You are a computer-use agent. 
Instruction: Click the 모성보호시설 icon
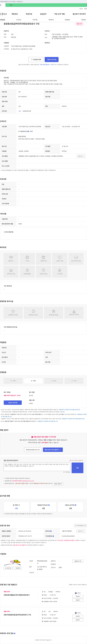click(x=43, y=272)
